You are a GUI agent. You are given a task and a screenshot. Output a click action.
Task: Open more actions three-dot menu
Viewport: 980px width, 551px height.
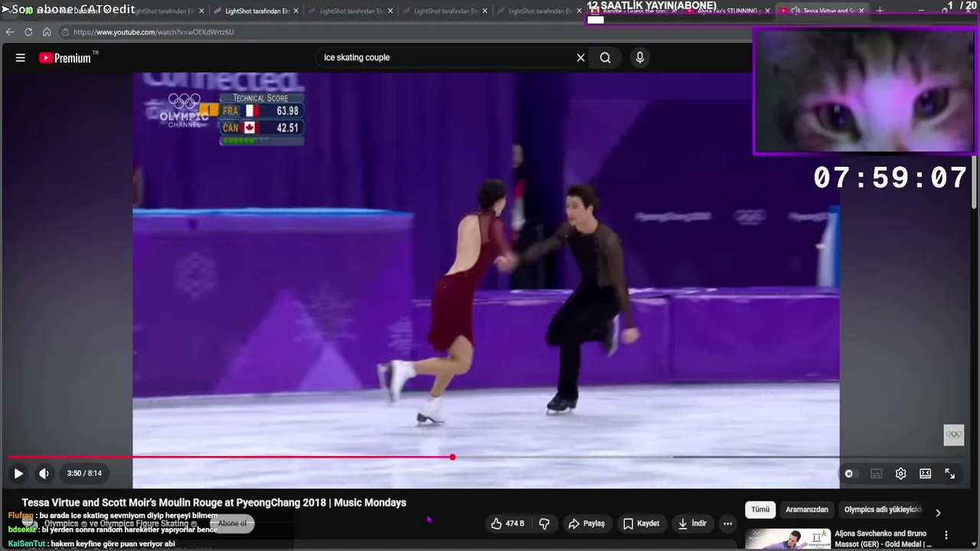(728, 523)
